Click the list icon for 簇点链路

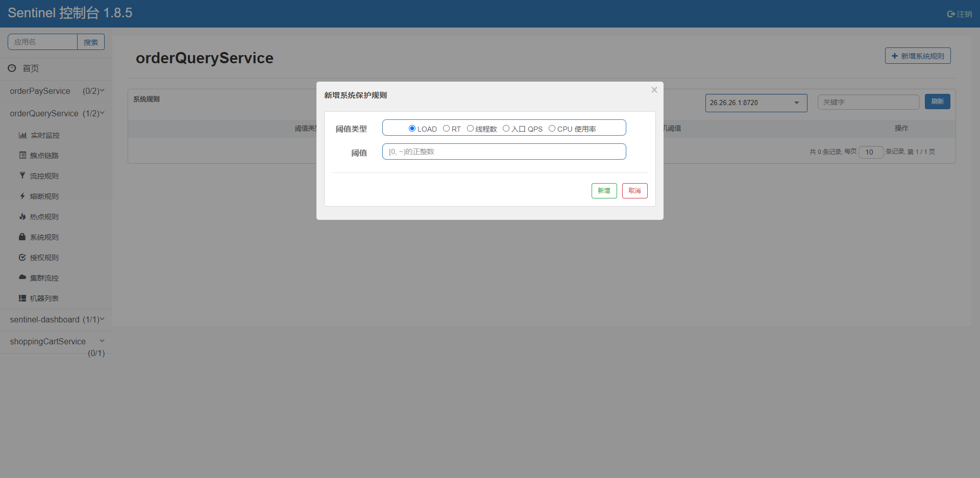tap(22, 155)
